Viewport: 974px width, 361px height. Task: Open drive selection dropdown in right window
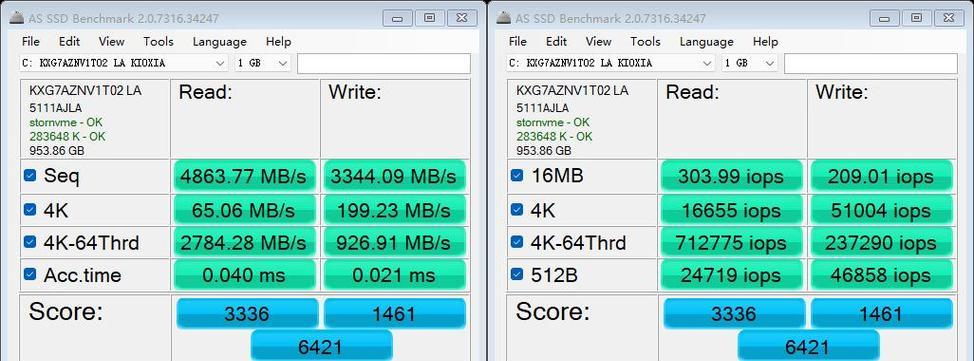point(611,63)
